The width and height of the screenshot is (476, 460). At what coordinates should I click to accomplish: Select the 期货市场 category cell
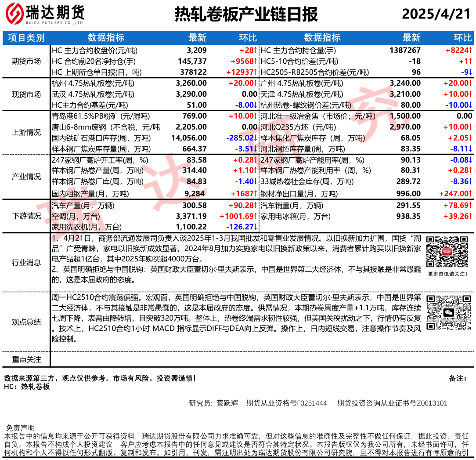(x=26, y=62)
